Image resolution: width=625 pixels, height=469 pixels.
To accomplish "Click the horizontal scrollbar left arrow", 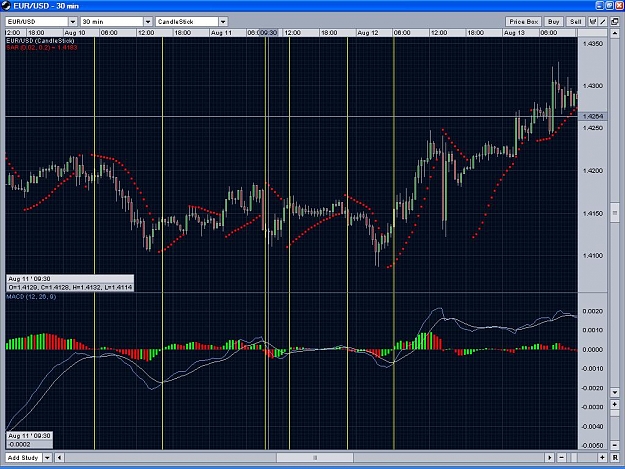I will click(x=59, y=457).
